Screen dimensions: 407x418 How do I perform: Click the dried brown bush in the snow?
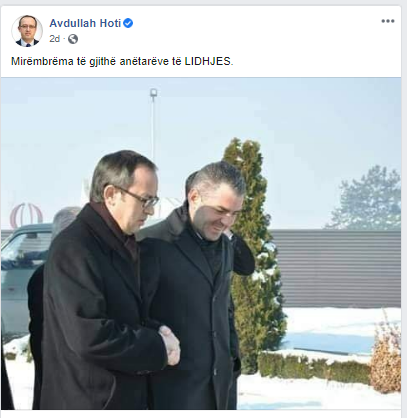[386, 355]
